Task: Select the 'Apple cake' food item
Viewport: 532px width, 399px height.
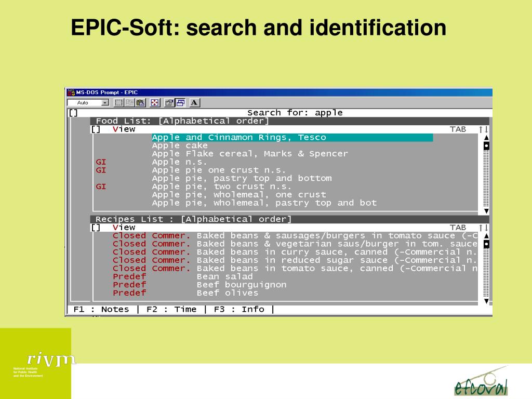Action: point(180,145)
